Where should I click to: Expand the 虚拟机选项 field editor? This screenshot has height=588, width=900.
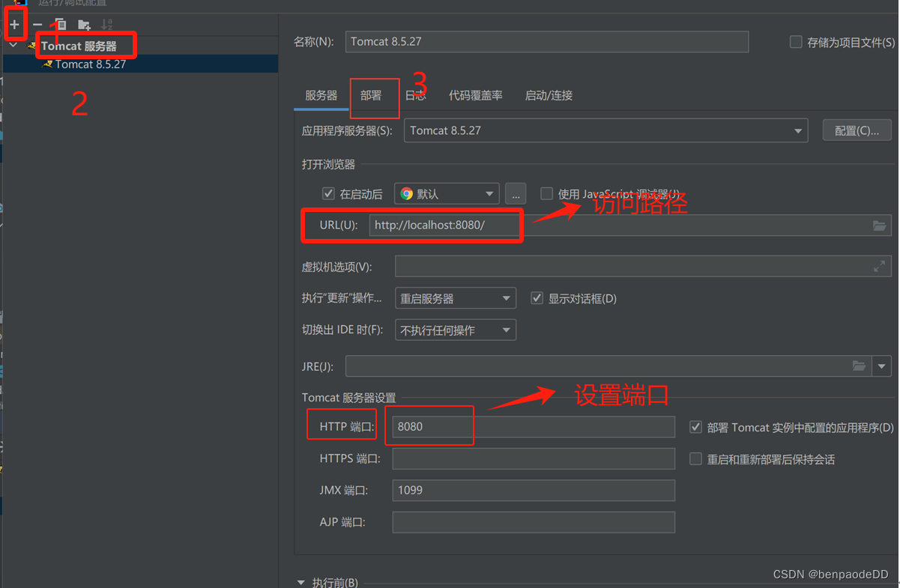click(x=880, y=266)
